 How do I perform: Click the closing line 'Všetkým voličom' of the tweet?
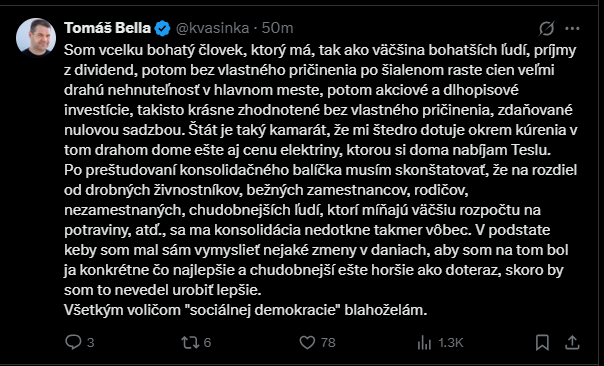coord(246,310)
